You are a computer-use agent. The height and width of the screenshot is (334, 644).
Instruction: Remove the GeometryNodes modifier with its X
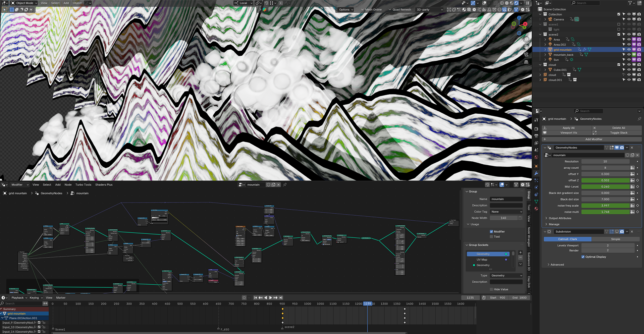(632, 148)
